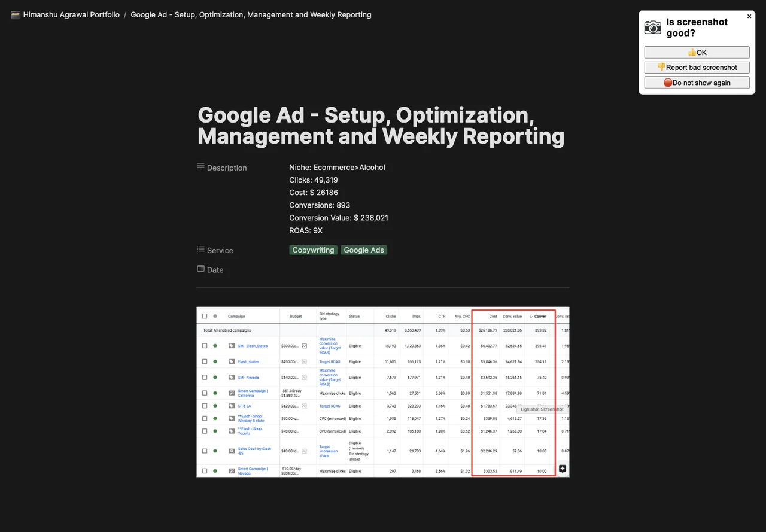
Task: Select the Copywriting service tag
Action: pyautogui.click(x=314, y=250)
